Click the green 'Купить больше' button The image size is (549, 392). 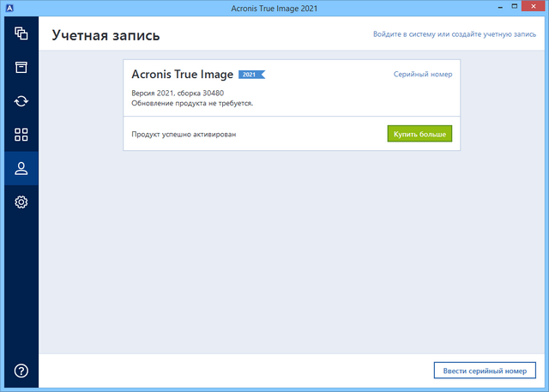pos(419,134)
